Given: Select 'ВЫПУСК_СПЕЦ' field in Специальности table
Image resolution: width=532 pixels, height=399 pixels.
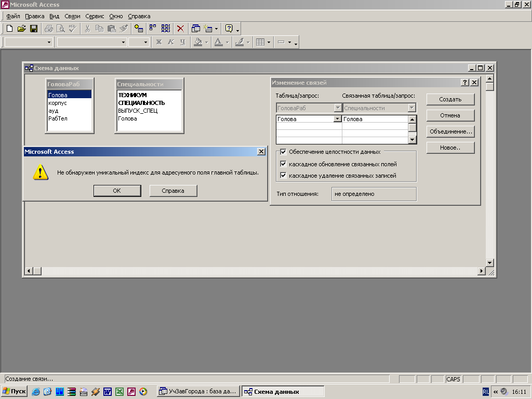Looking at the screenshot, I should coord(138,111).
